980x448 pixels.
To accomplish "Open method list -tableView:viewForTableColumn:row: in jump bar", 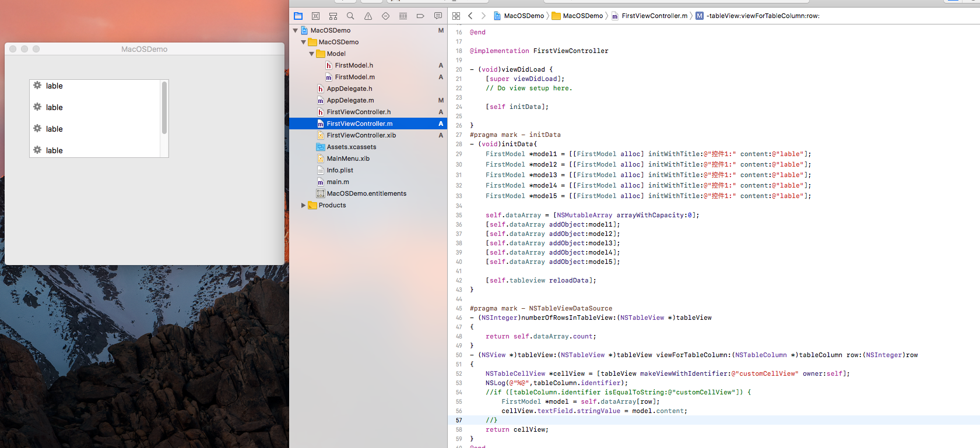I will tap(758, 16).
